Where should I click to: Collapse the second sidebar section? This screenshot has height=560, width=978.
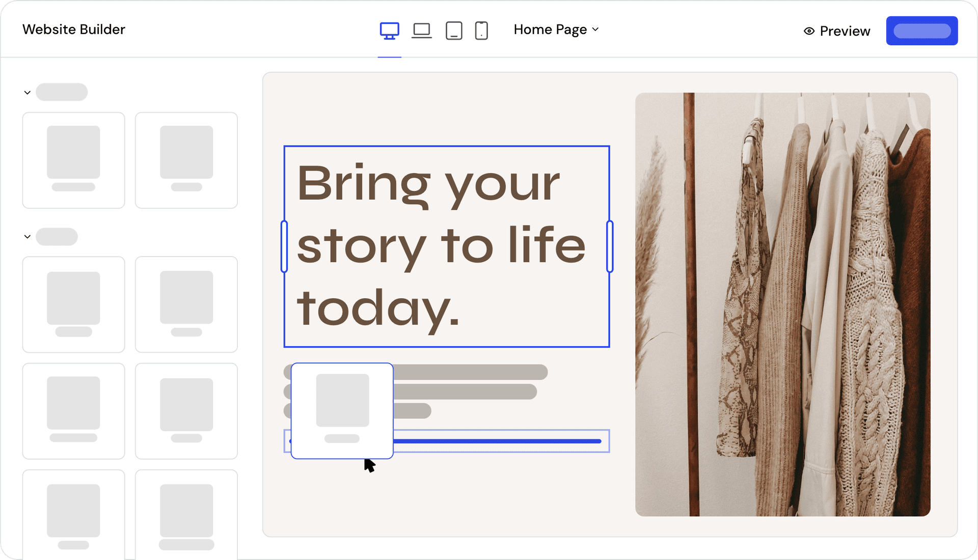coord(28,237)
